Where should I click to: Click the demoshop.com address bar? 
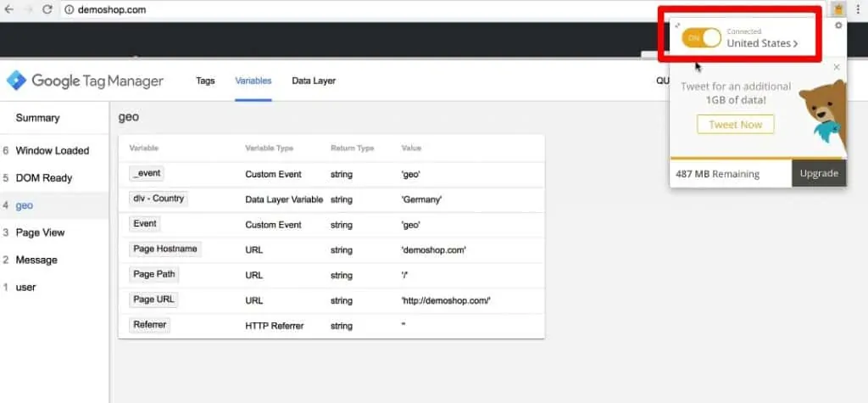click(x=442, y=9)
